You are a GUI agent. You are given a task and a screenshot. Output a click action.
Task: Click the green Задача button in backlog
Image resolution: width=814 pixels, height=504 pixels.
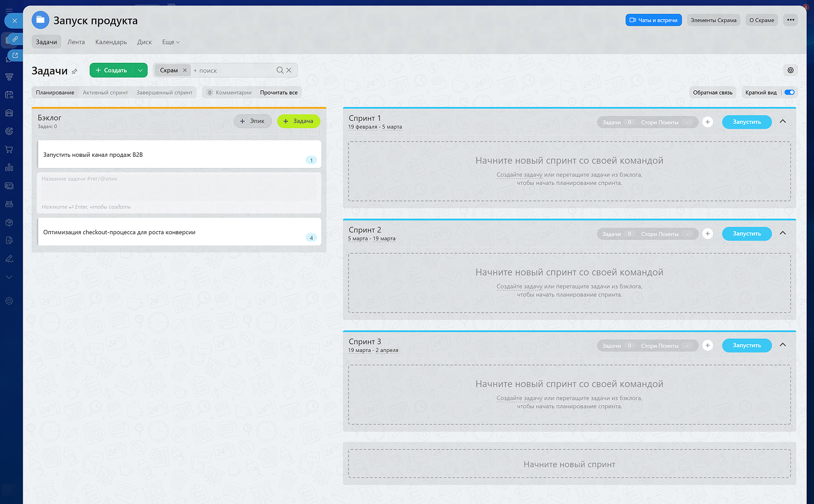click(298, 121)
